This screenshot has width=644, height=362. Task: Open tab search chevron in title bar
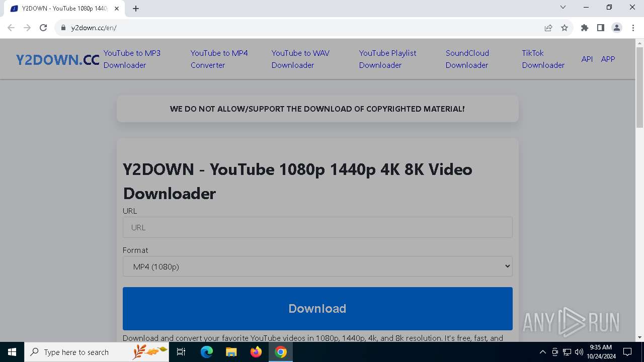click(x=563, y=7)
